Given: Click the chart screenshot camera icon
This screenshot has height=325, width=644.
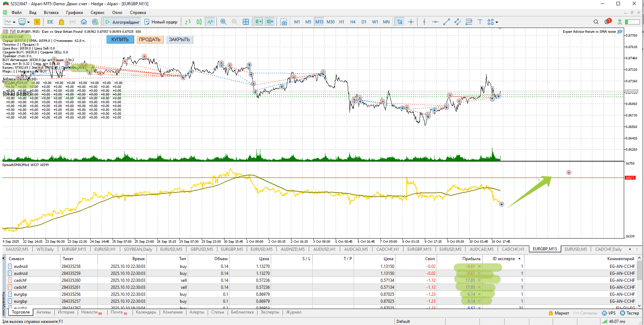Looking at the screenshot, I should [x=284, y=22].
